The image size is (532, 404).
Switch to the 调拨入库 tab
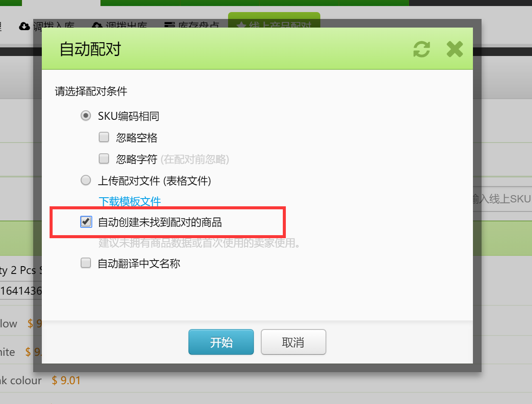(x=47, y=26)
